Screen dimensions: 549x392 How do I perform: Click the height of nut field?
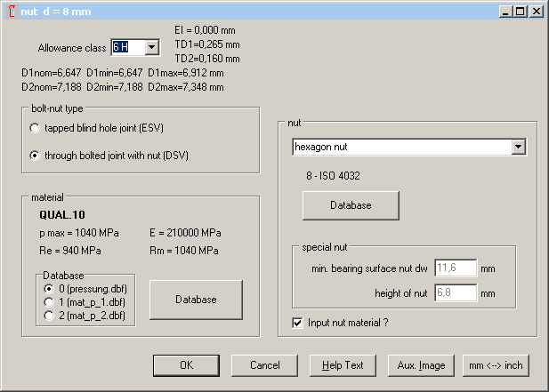[456, 292]
